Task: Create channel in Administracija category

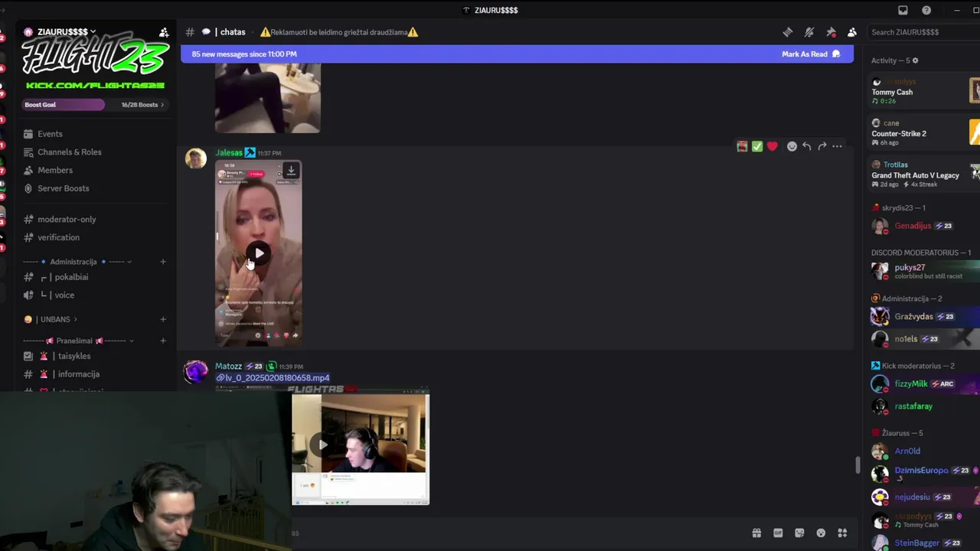Action: (163, 262)
